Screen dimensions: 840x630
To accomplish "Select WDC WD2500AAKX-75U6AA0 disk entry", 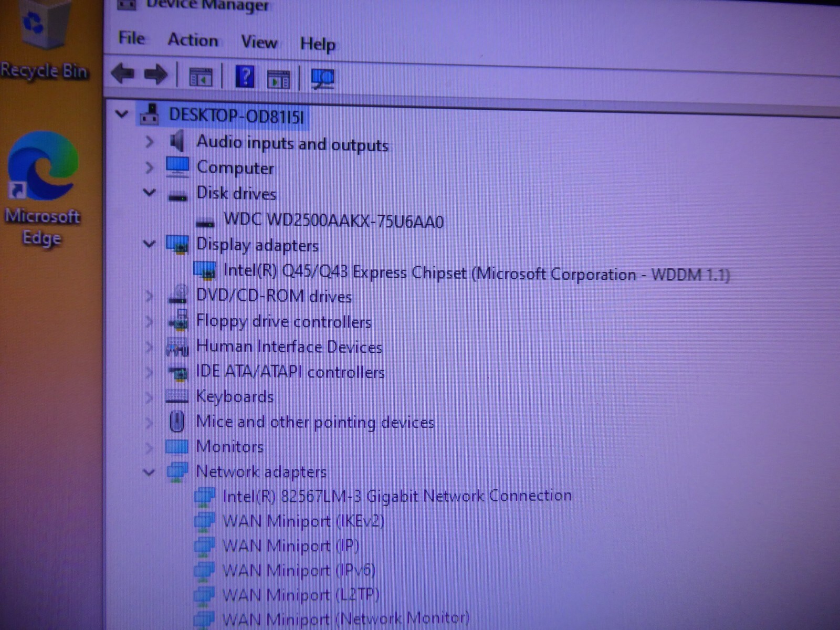I will coord(333,220).
